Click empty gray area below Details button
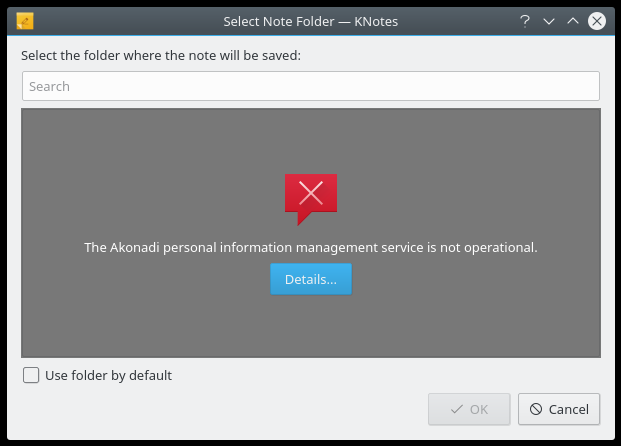The width and height of the screenshot is (621, 446). click(311, 325)
